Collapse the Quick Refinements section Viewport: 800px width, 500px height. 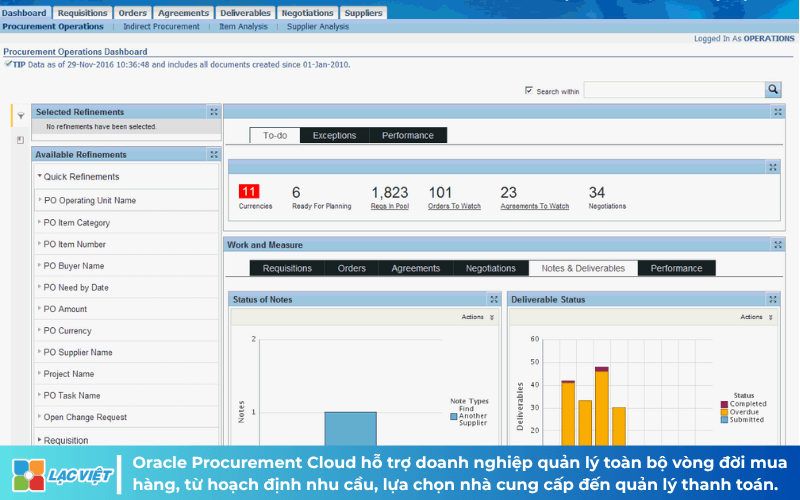(x=39, y=176)
